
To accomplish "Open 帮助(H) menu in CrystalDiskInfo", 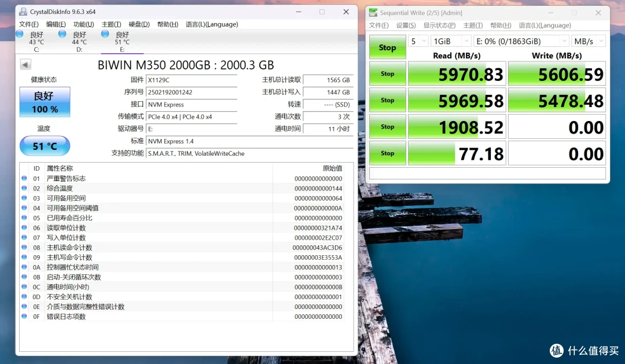I will click(167, 24).
